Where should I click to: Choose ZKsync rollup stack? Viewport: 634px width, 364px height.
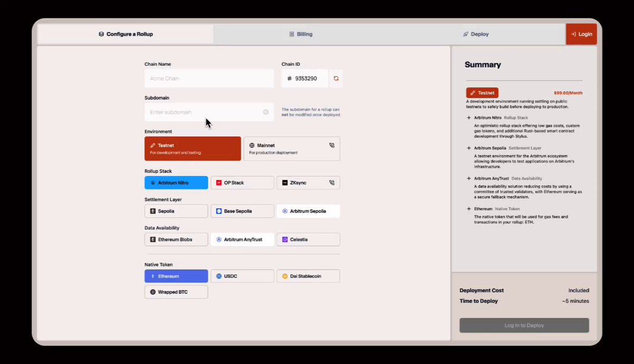point(308,183)
